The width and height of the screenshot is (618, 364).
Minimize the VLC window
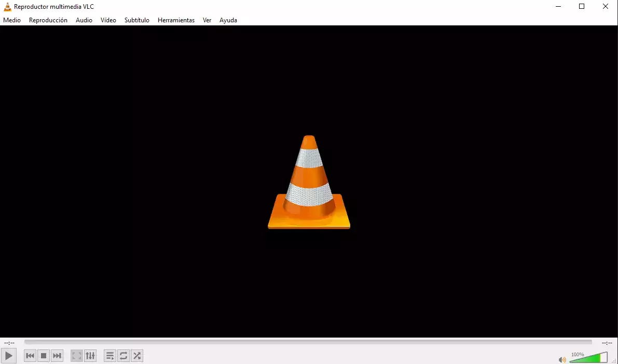click(x=558, y=6)
